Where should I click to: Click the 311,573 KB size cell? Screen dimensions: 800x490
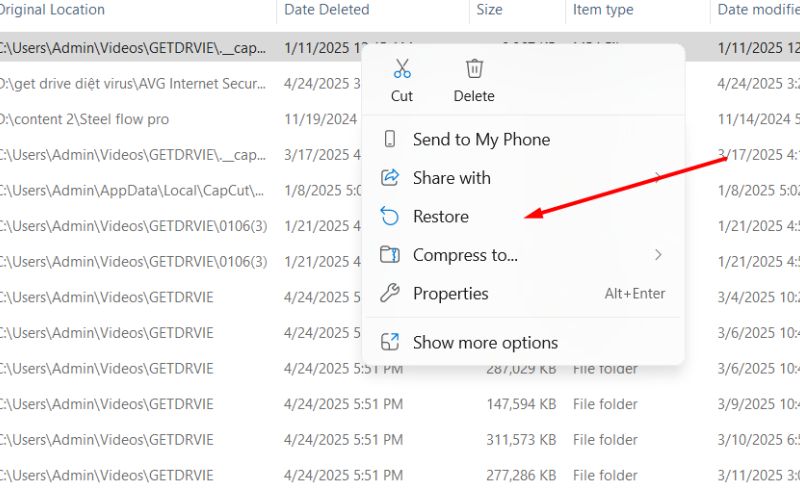coord(521,439)
